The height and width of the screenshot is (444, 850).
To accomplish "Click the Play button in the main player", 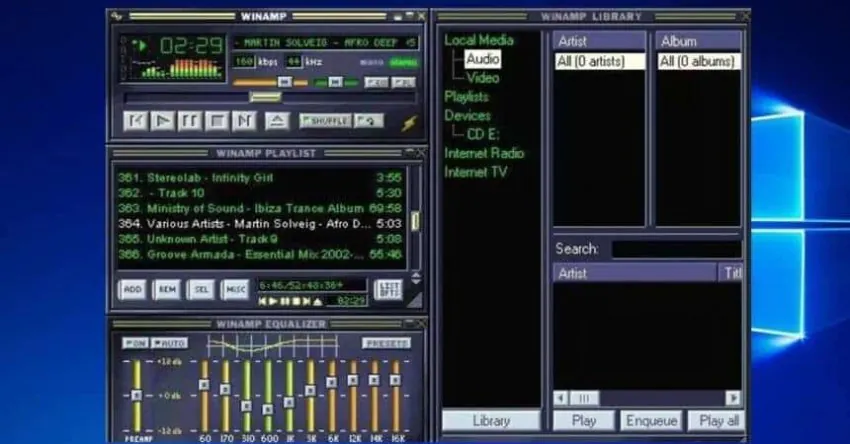I will pyautogui.click(x=162, y=120).
